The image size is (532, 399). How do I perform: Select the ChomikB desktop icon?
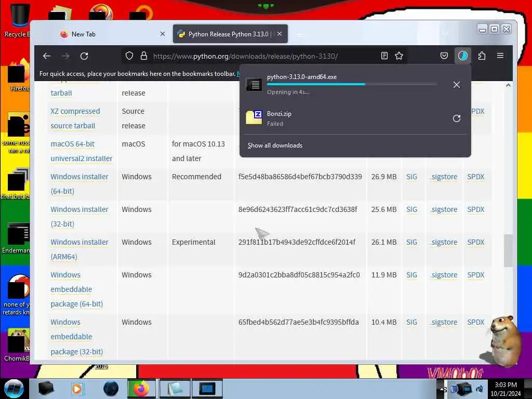pyautogui.click(x=17, y=345)
